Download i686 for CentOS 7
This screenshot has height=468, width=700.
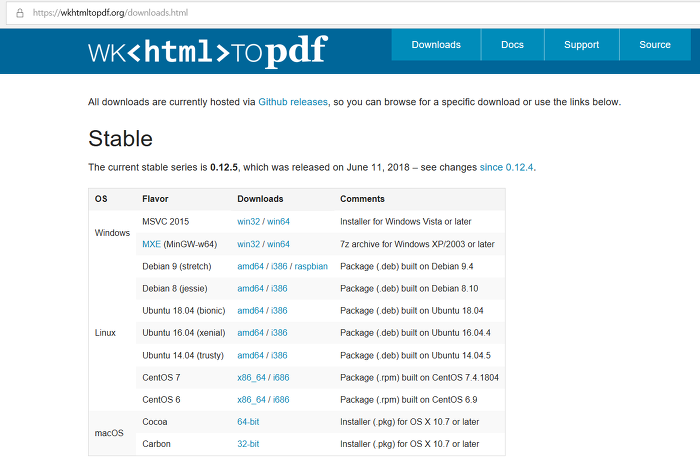[x=281, y=378]
